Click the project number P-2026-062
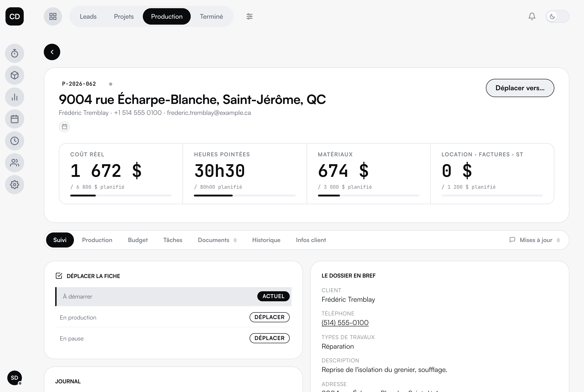This screenshot has width=584, height=392. (x=79, y=84)
